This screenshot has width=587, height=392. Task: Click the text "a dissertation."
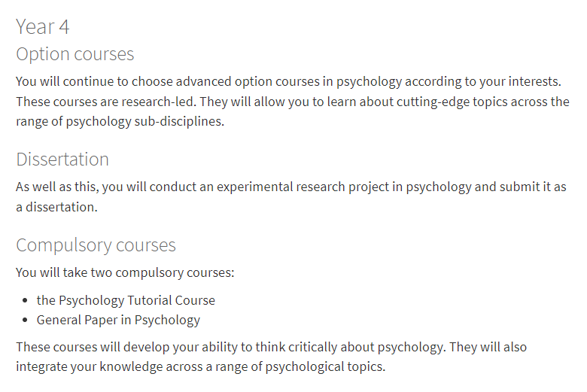pyautogui.click(x=56, y=207)
